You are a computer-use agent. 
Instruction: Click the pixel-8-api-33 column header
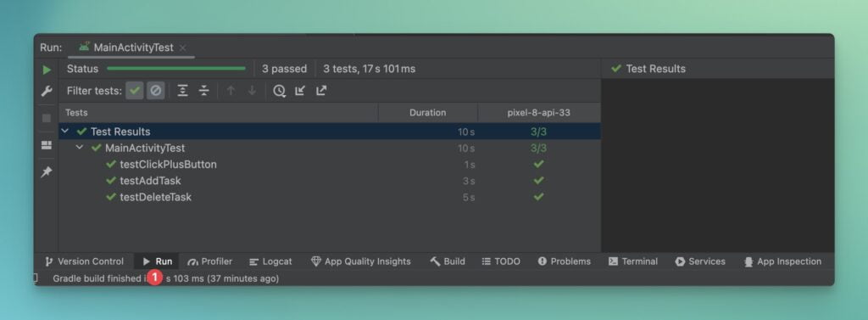coord(538,113)
